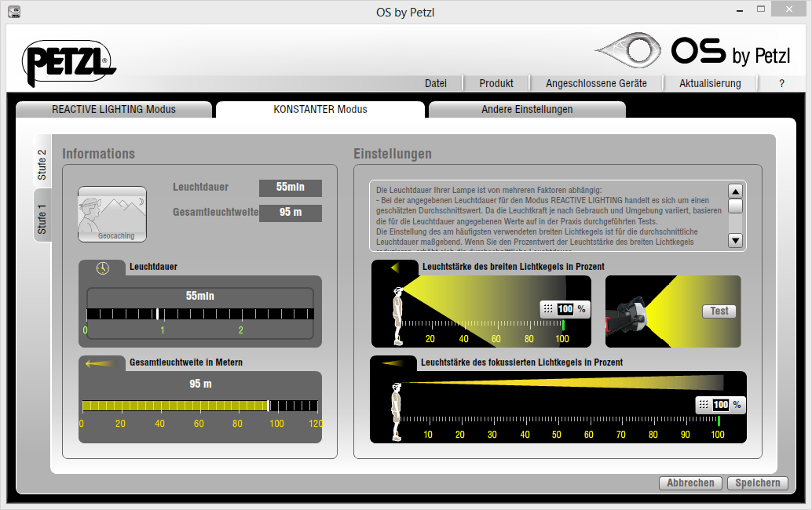Click the focused beam percent value field showing 100
The image size is (812, 510).
(720, 405)
